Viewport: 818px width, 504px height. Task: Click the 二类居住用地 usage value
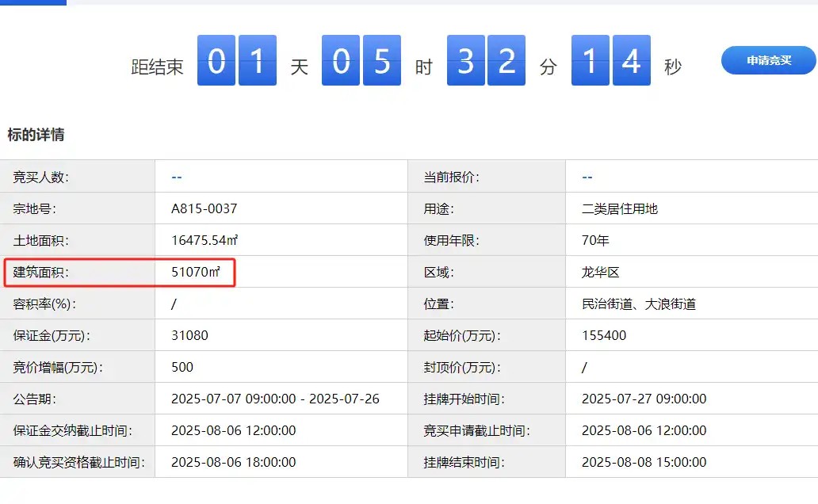[619, 209]
